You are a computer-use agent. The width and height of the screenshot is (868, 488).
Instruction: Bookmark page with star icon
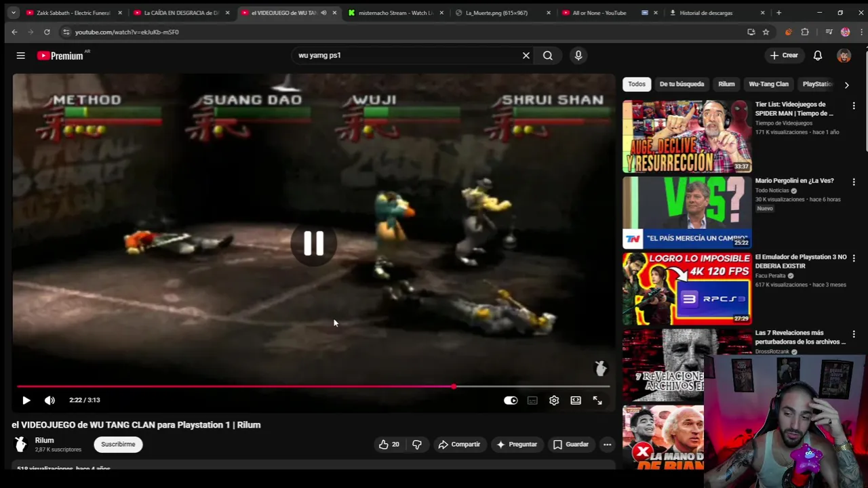click(766, 32)
